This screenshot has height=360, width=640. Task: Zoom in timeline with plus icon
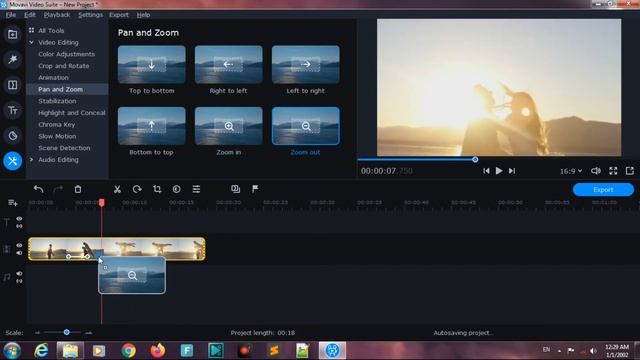[88, 333]
